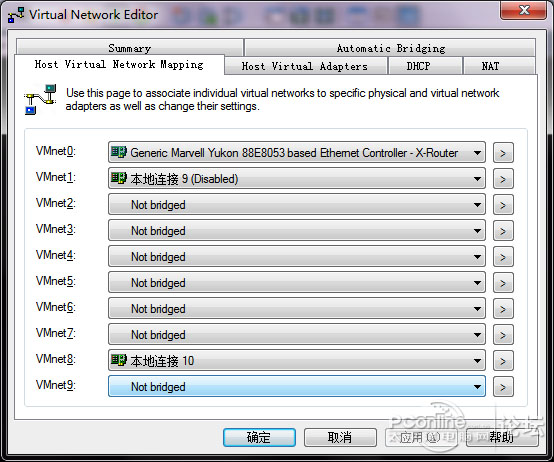Image resolution: width=554 pixels, height=462 pixels.
Task: Open the VMnet1 本地连接 9 dropdown
Action: [x=297, y=179]
